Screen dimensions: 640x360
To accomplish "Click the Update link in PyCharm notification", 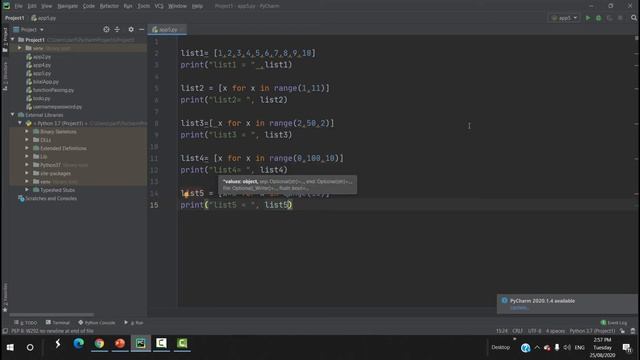I will pos(519,308).
